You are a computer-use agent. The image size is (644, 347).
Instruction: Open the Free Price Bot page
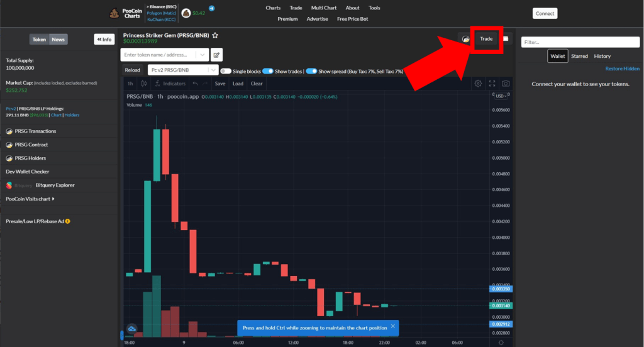(x=352, y=19)
